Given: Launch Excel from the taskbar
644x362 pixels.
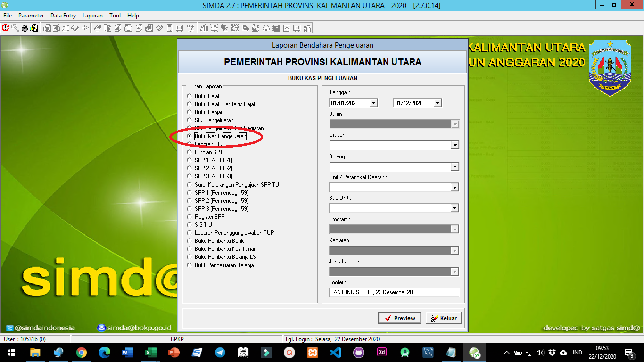Looking at the screenshot, I should (150, 353).
